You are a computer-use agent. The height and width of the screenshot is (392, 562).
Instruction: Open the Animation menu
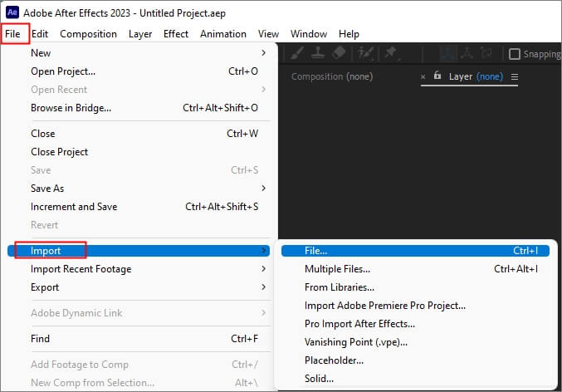(223, 34)
